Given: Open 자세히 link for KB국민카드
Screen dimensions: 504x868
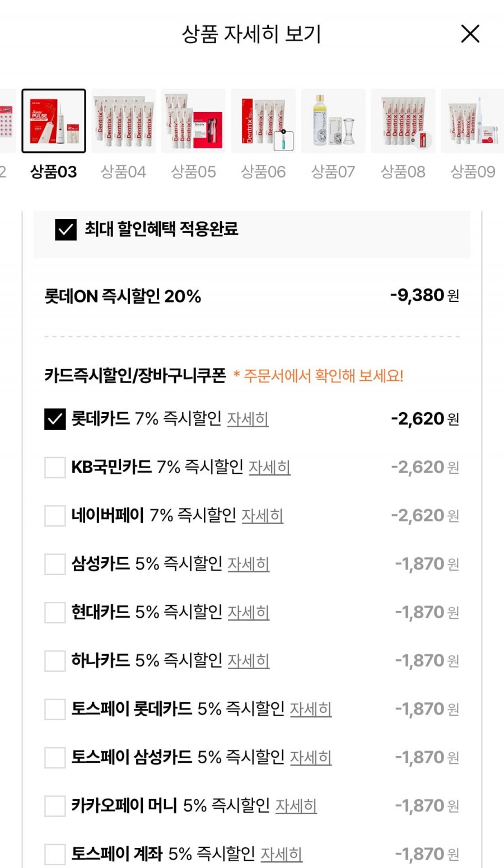Looking at the screenshot, I should tap(269, 467).
